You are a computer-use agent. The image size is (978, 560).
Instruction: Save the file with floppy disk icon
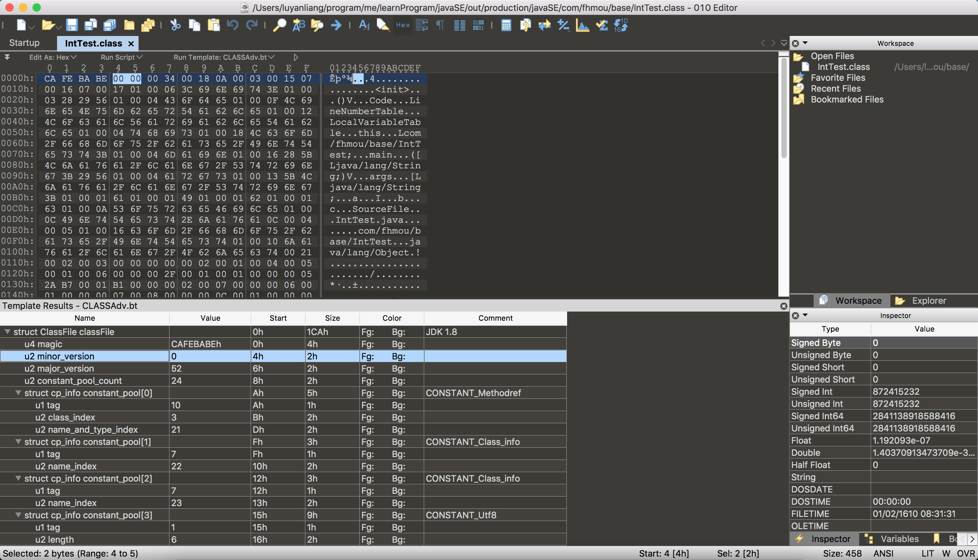[x=72, y=25]
